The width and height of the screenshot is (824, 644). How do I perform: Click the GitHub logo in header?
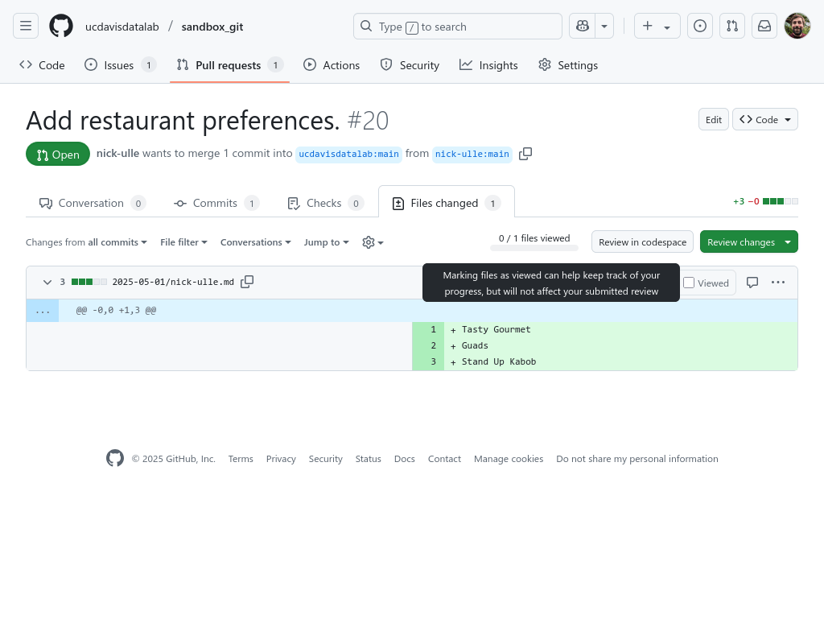tap(61, 27)
